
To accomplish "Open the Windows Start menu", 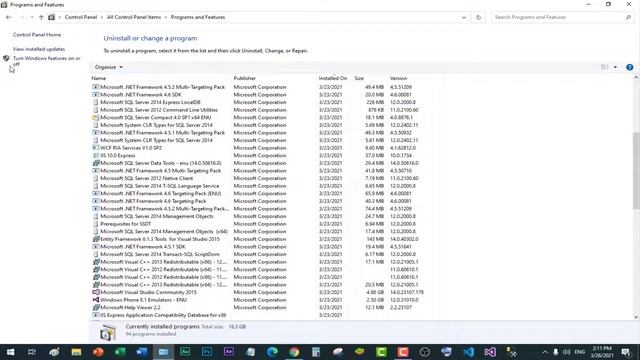I will click(11, 352).
